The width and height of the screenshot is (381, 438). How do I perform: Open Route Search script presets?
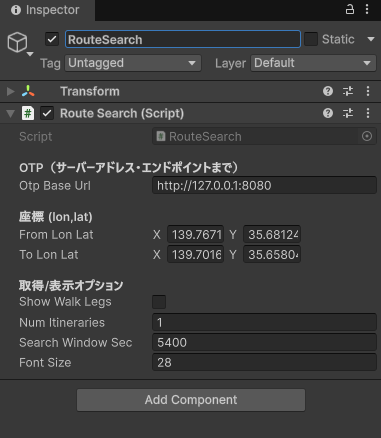click(348, 113)
